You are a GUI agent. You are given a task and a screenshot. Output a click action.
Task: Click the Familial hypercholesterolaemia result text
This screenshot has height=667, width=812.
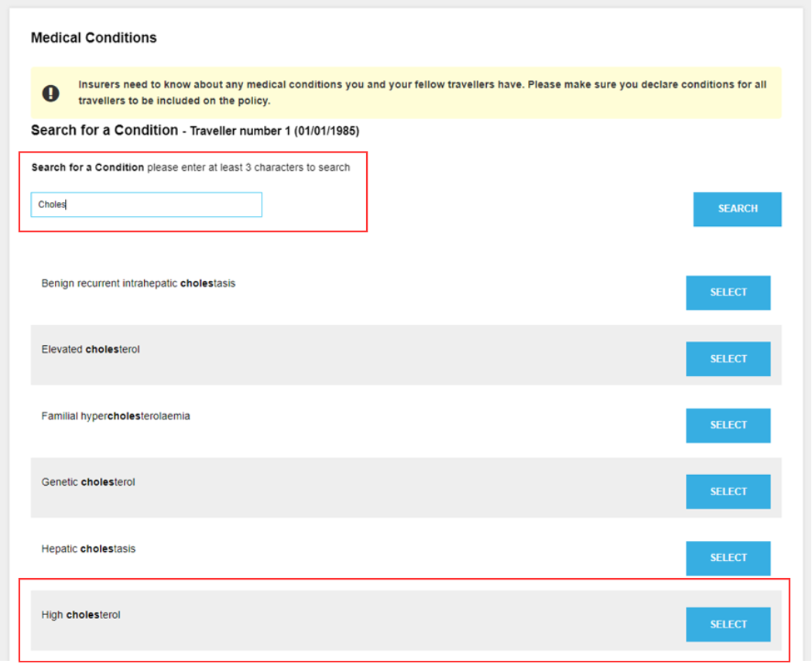click(x=115, y=416)
